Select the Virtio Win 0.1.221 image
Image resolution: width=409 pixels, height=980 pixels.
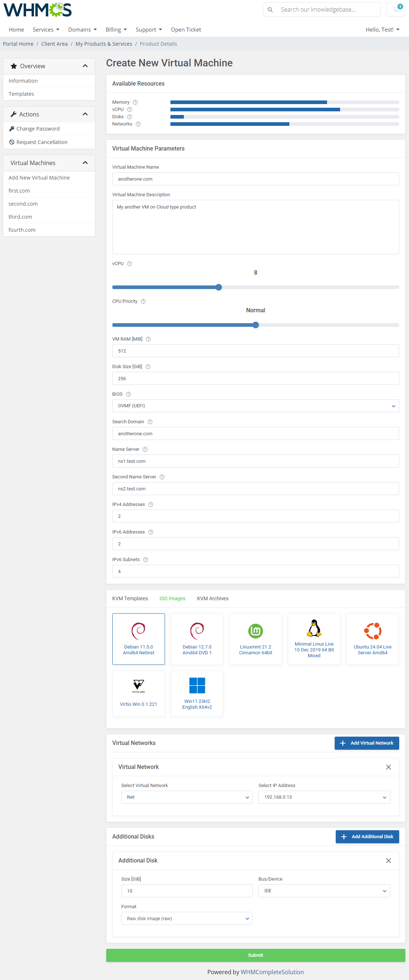tap(139, 693)
